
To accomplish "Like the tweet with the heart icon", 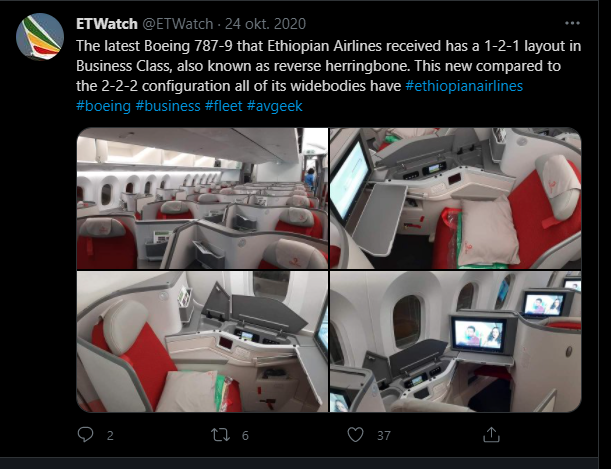I will point(355,435).
